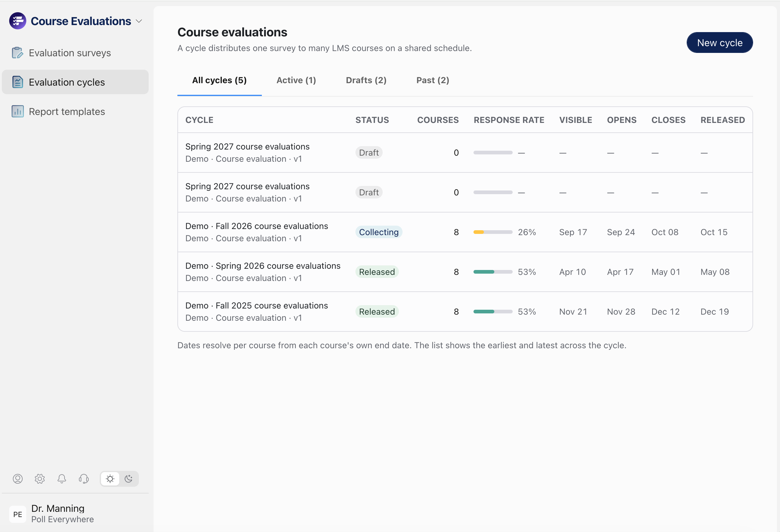Click the CYCLE column header
Image resolution: width=780 pixels, height=532 pixels.
point(199,120)
